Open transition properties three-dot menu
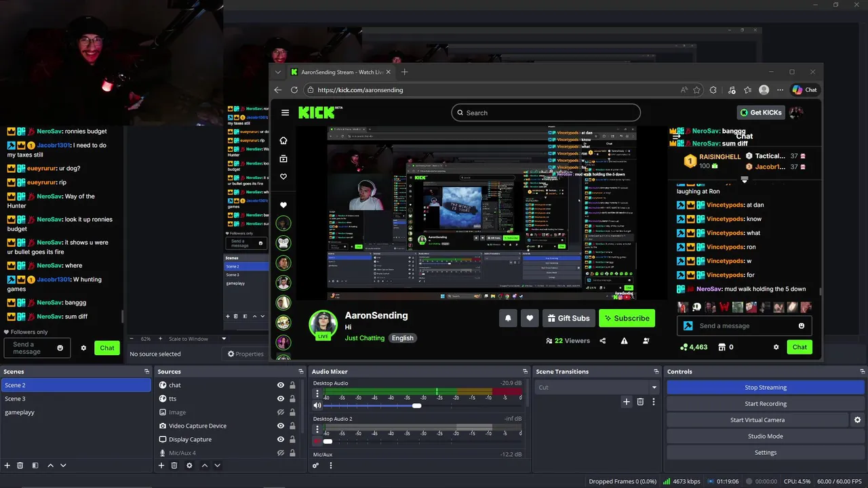The width and height of the screenshot is (868, 488). coord(654,402)
